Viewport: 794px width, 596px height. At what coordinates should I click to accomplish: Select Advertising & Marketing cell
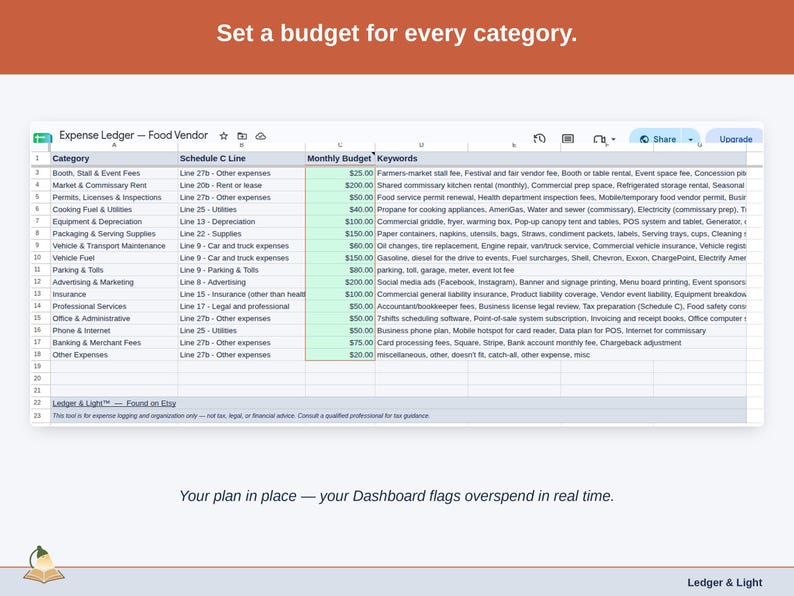click(x=114, y=282)
